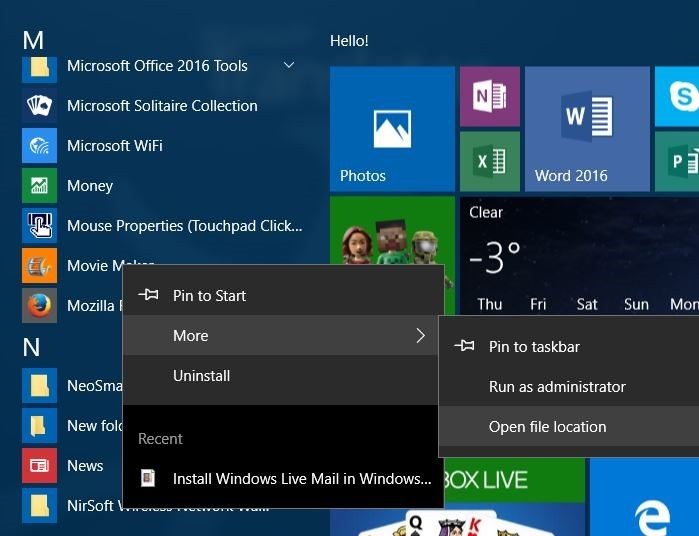This screenshot has width=699, height=536.
Task: Open the Skype tile
Action: (x=677, y=96)
